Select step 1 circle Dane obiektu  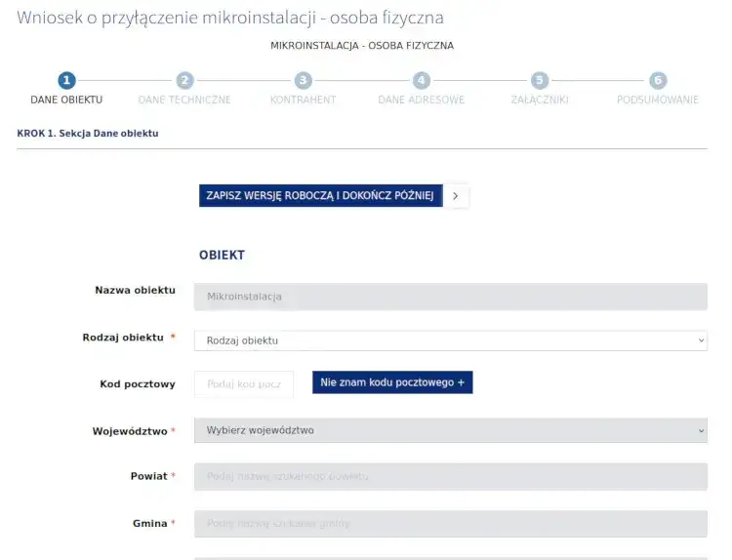(66, 80)
